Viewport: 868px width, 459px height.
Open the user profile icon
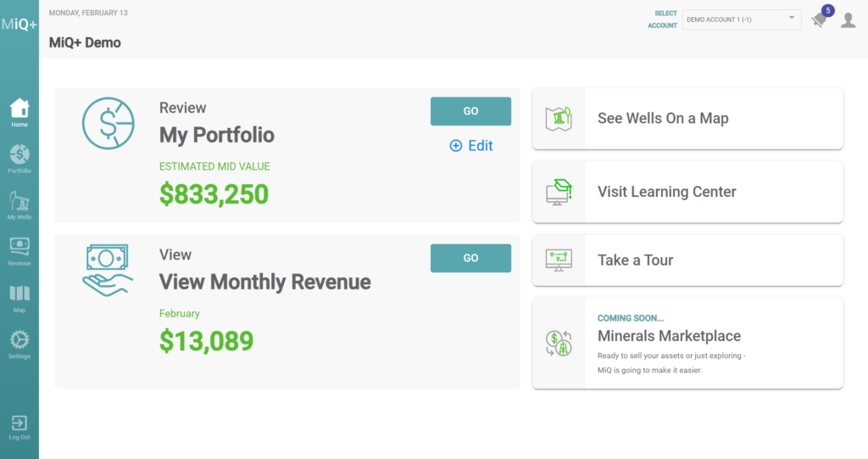[x=848, y=20]
